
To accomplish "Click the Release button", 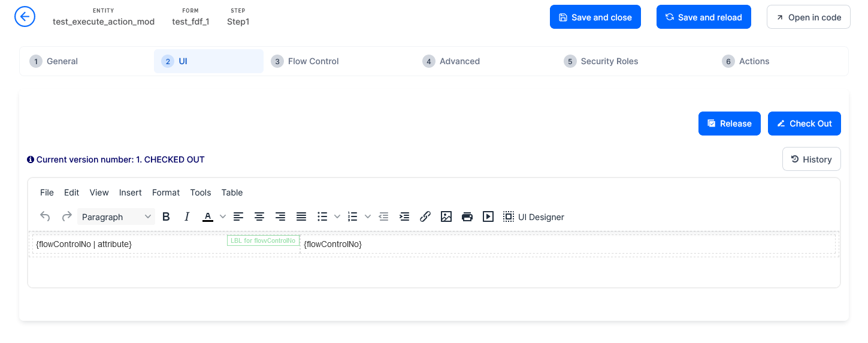I will point(729,124).
